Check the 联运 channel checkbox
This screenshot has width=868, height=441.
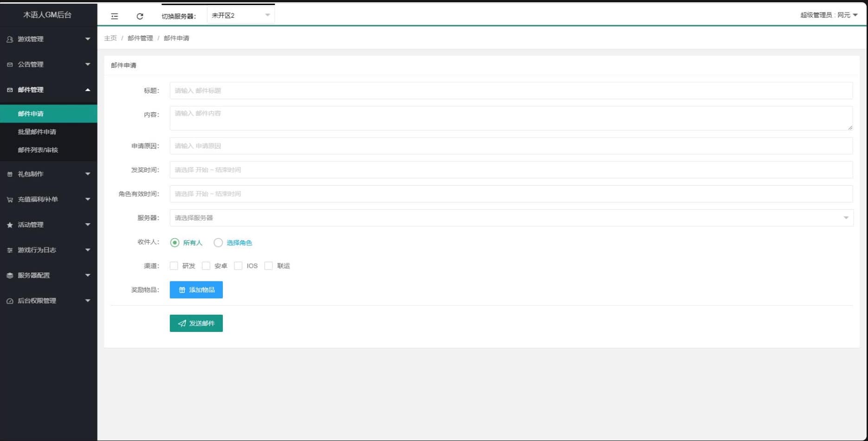268,266
